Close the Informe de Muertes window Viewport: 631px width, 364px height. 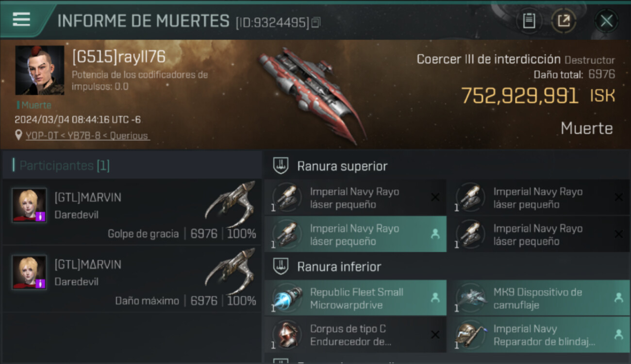point(606,21)
